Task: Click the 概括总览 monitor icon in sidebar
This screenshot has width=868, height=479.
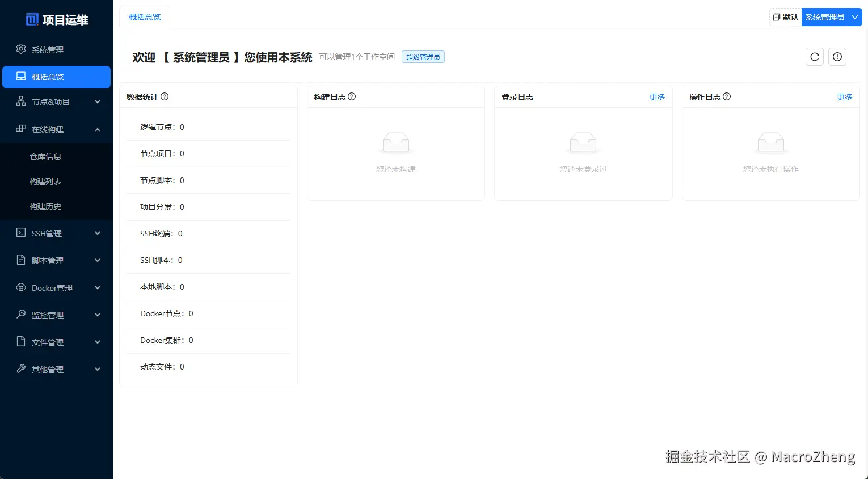Action: coord(21,76)
